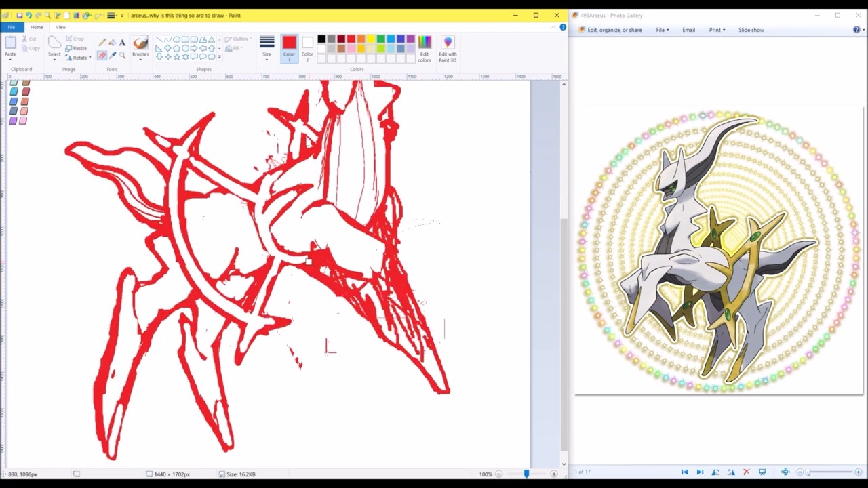Choose the Oval shape in Shapes gallery
This screenshot has height=488, width=868.
pos(176,39)
